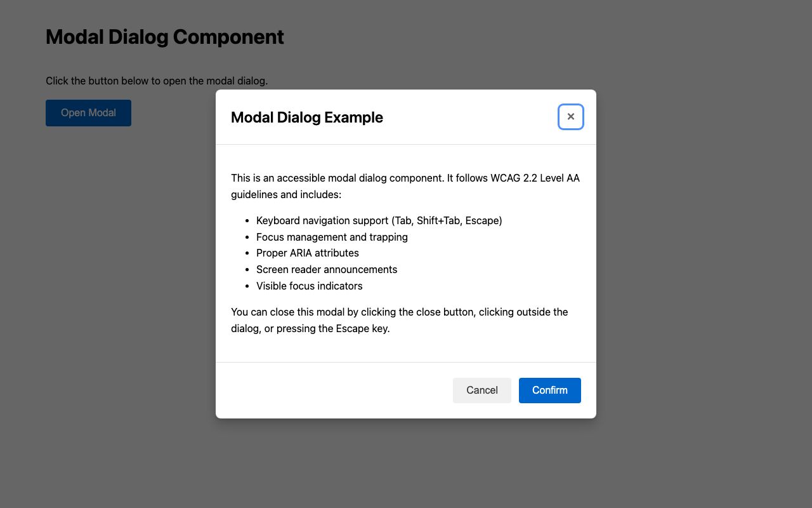This screenshot has height=508, width=812.
Task: Click the divider below the modal header
Action: (405, 144)
